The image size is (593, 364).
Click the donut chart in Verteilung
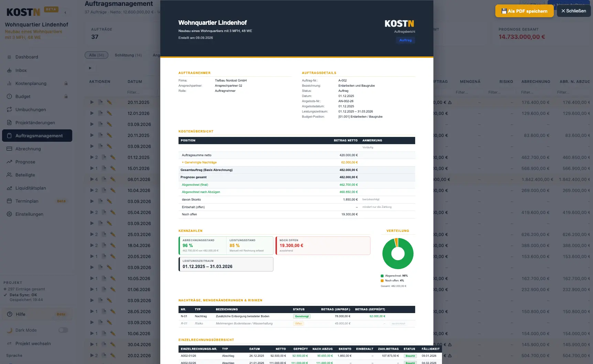coord(398,254)
